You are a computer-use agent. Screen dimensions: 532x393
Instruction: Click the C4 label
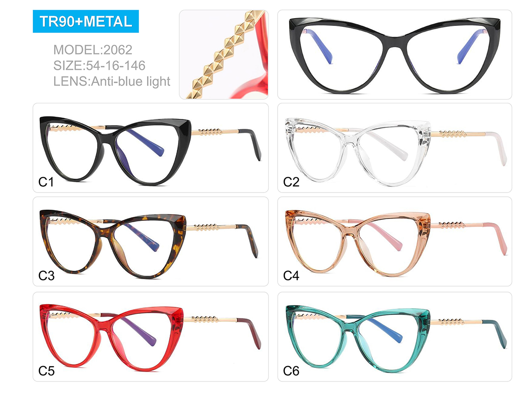[x=291, y=275]
